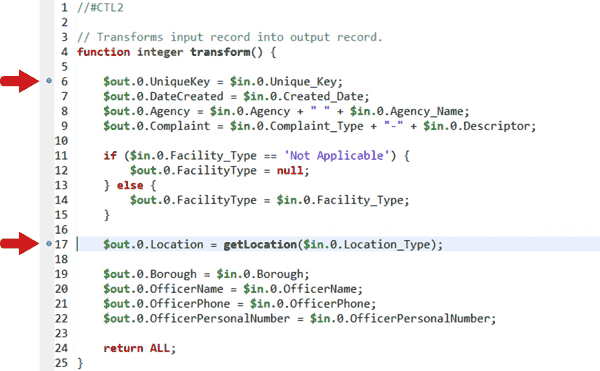Click the closing brace on line 15

tap(107, 215)
